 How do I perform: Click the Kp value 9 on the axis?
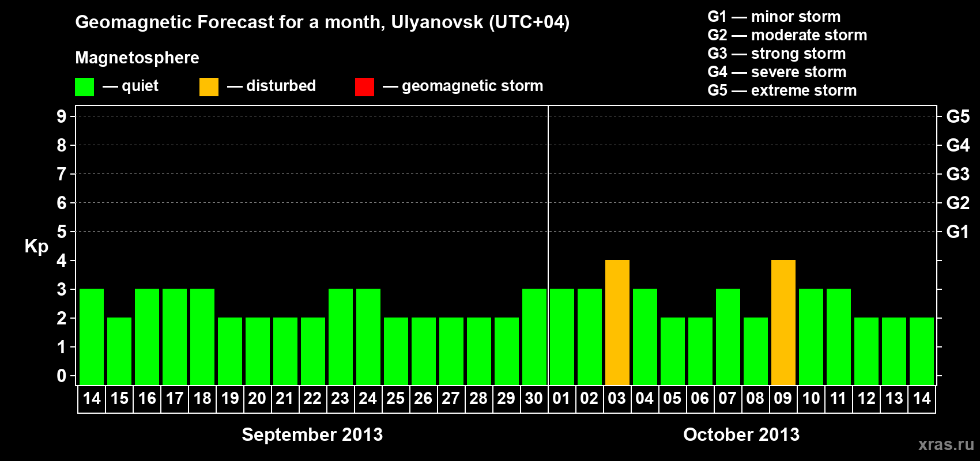coord(62,116)
